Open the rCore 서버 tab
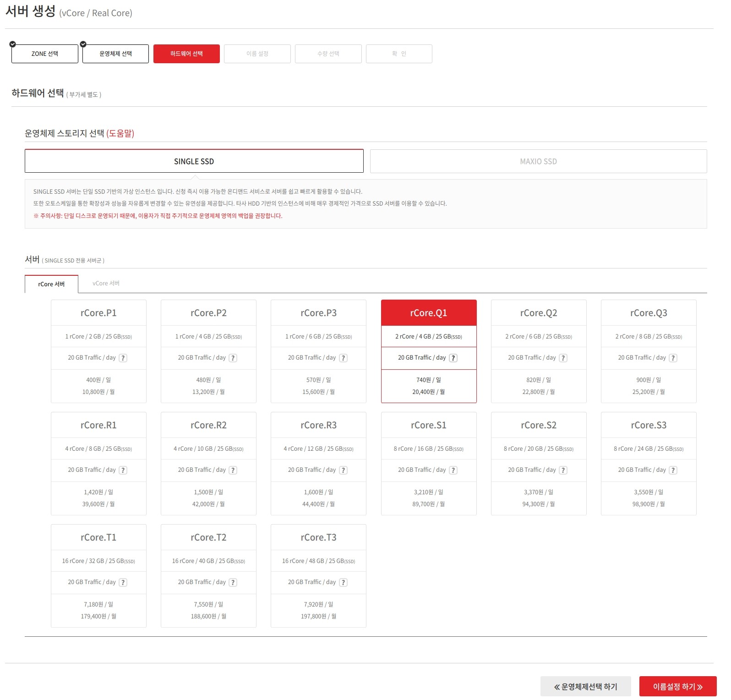This screenshot has height=700, width=731. [x=51, y=284]
